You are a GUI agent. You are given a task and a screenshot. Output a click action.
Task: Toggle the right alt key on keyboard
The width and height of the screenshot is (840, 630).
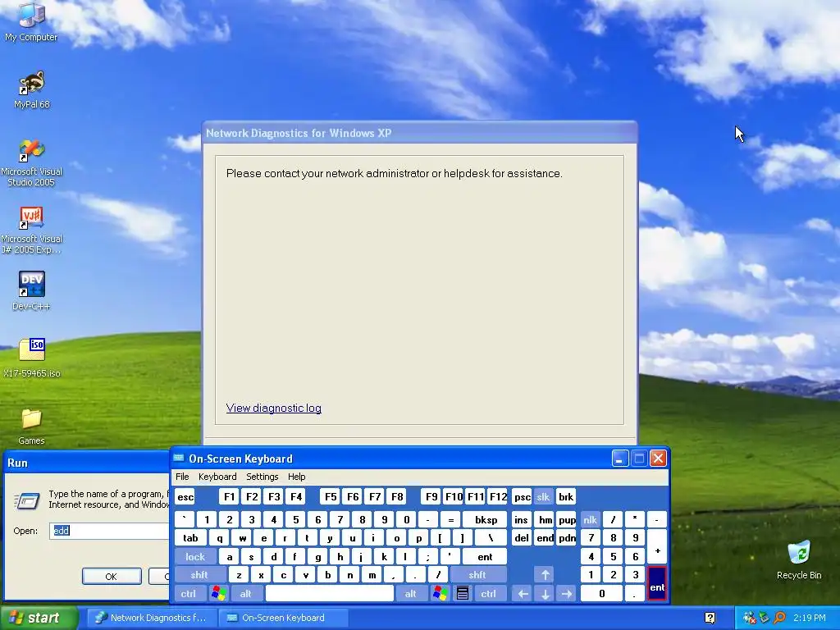coord(410,594)
